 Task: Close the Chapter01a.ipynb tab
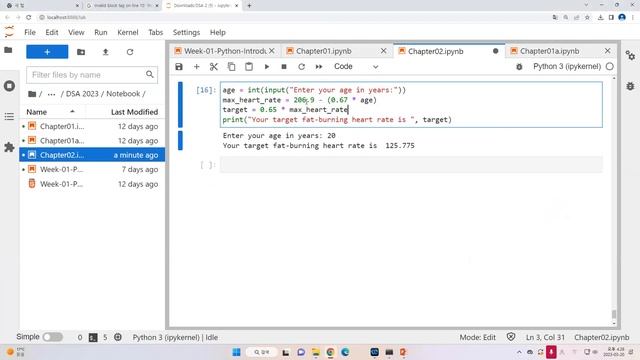pyautogui.click(x=607, y=51)
